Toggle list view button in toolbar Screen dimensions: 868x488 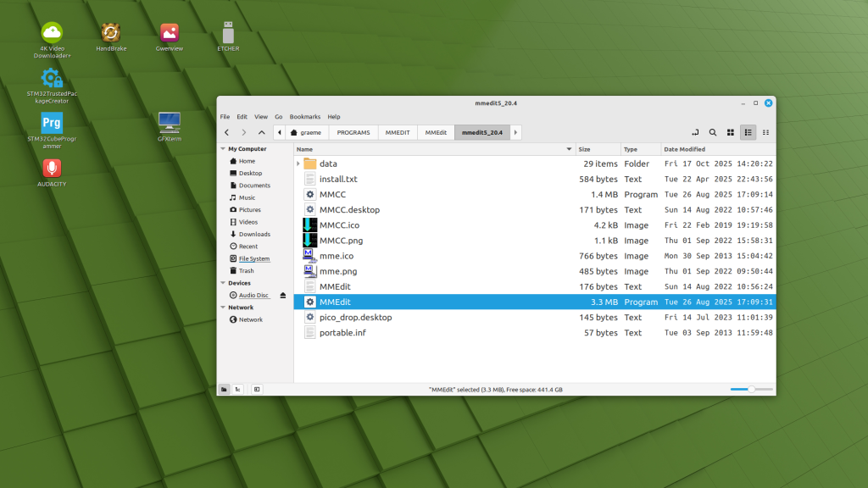pos(748,132)
